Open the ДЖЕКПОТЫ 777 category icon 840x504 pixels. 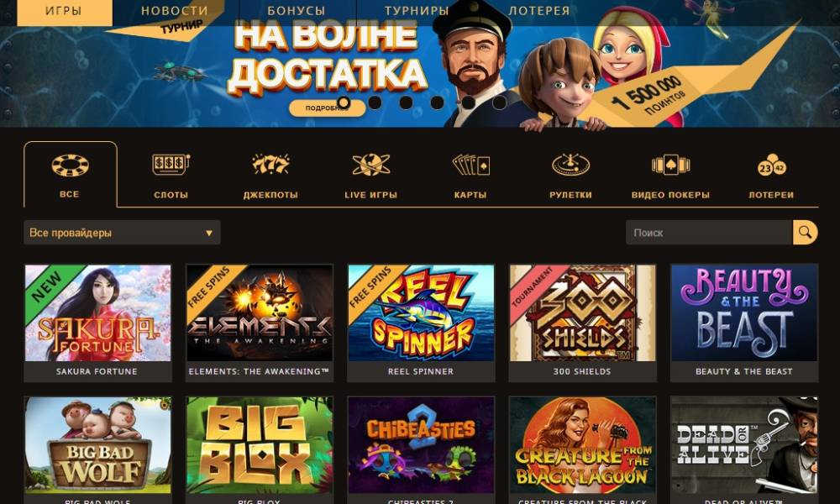[270, 165]
